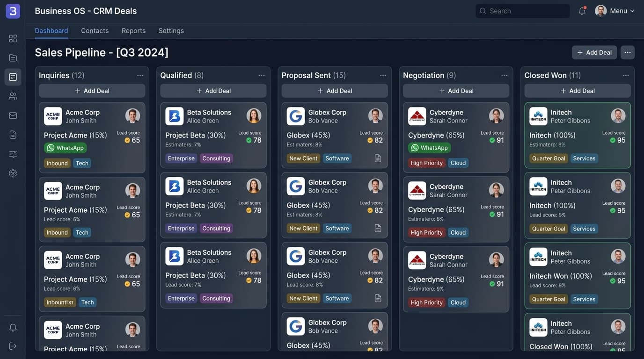Open the document page icon in the sidebar
This screenshot has width=644, height=359.
13,135
